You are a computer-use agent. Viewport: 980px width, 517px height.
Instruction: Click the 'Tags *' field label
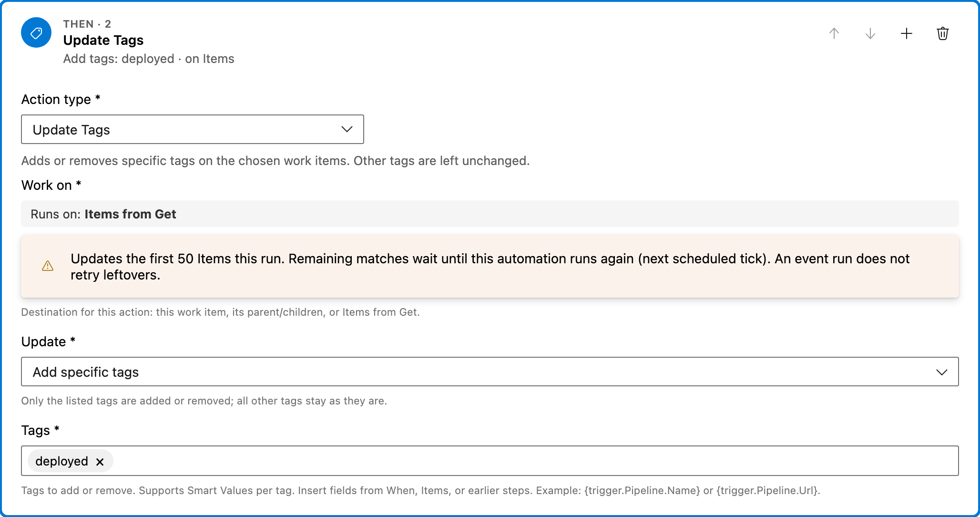pyautogui.click(x=41, y=430)
